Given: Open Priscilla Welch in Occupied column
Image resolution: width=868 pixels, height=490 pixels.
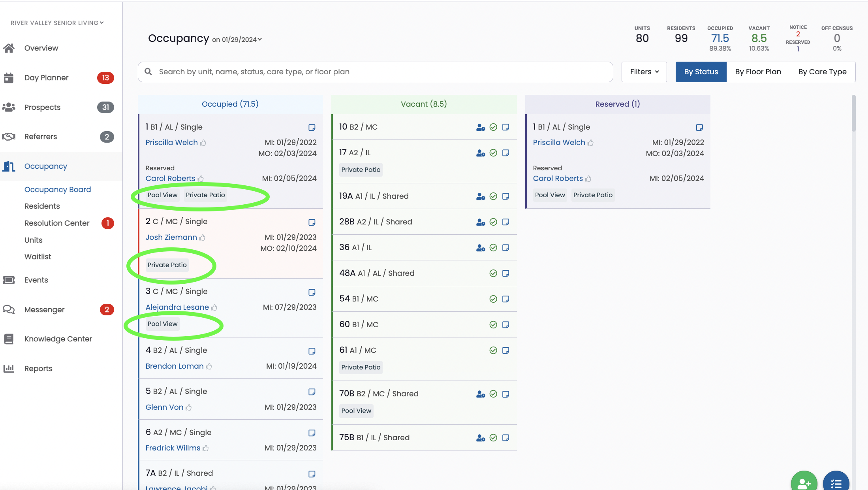Looking at the screenshot, I should click(171, 143).
